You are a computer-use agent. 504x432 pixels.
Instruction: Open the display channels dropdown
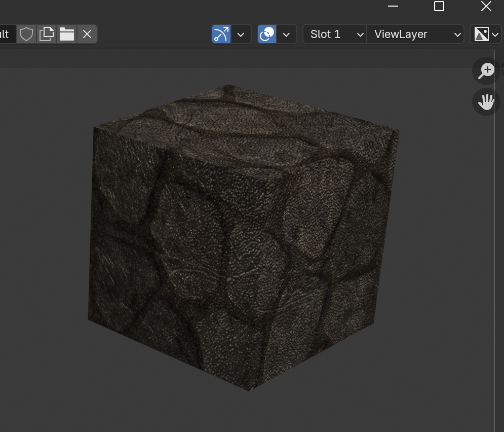coord(486,34)
